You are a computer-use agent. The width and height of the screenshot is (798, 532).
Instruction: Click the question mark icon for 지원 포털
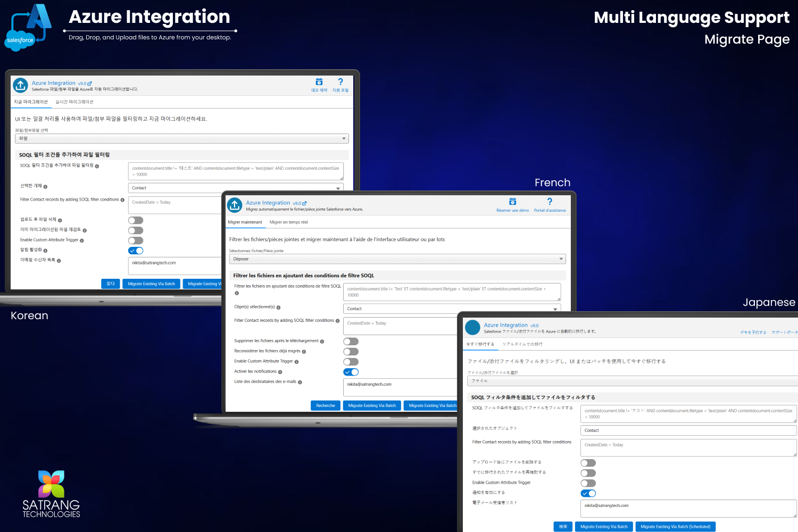click(x=340, y=81)
